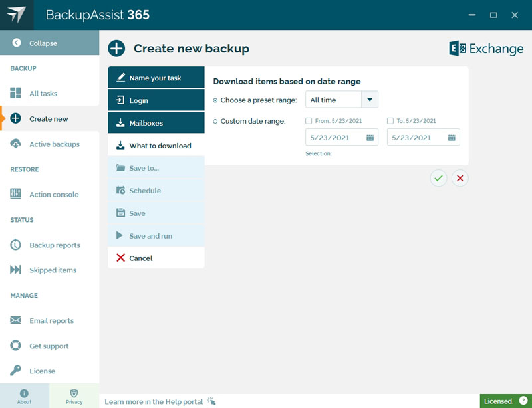Viewport: 532px width, 408px height.
Task: Enable the To date checkbox
Action: 390,121
